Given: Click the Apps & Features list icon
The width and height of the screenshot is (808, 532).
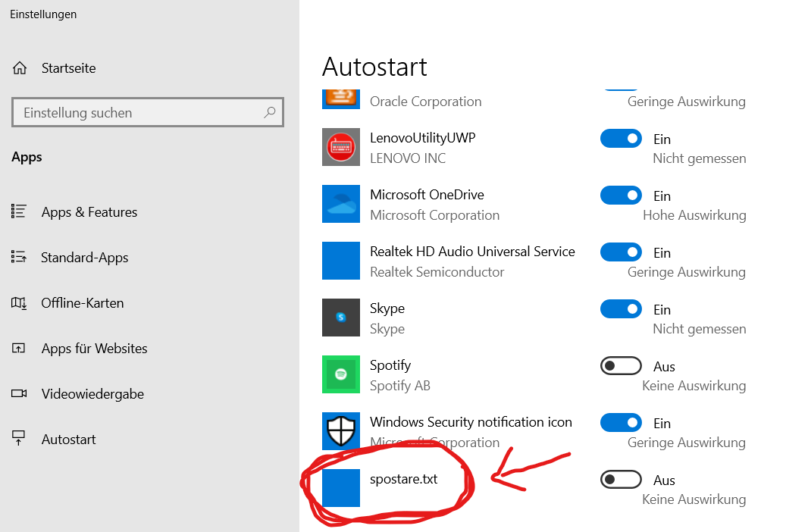Looking at the screenshot, I should [x=18, y=211].
